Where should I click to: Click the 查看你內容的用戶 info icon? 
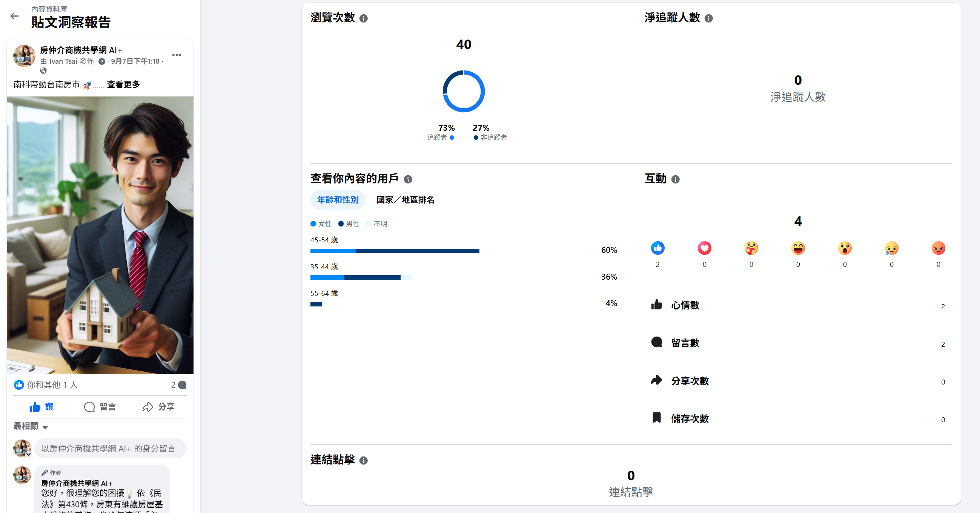(408, 179)
